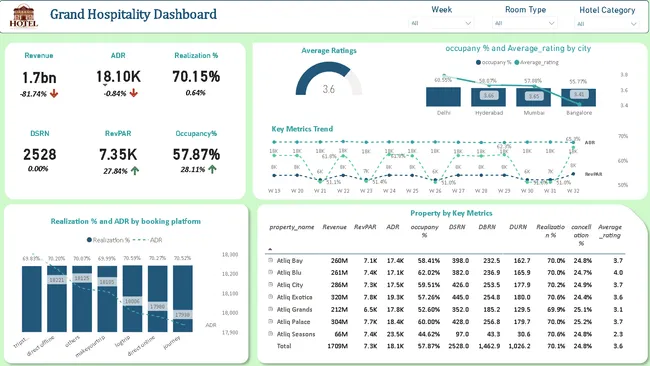
Task: Open the Week filter dropdown
Action: 441,23
